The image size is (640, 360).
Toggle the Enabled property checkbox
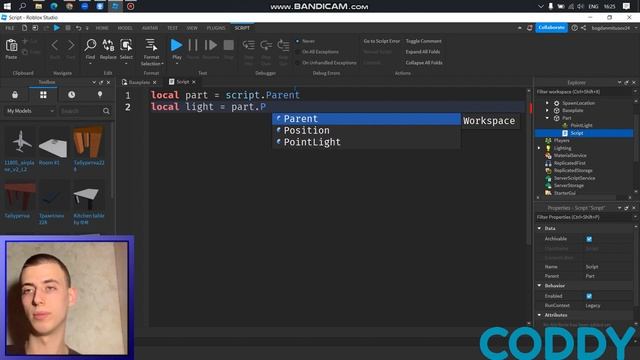(589, 296)
